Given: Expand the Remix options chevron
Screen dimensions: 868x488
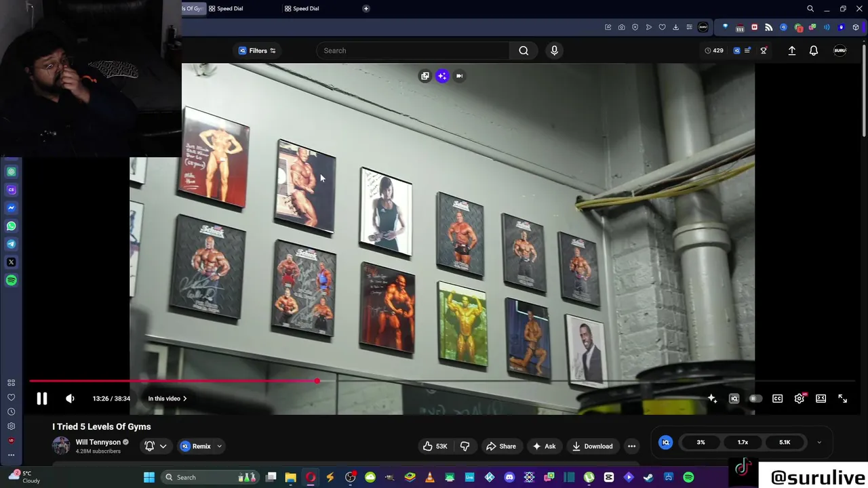Looking at the screenshot, I should click(219, 446).
